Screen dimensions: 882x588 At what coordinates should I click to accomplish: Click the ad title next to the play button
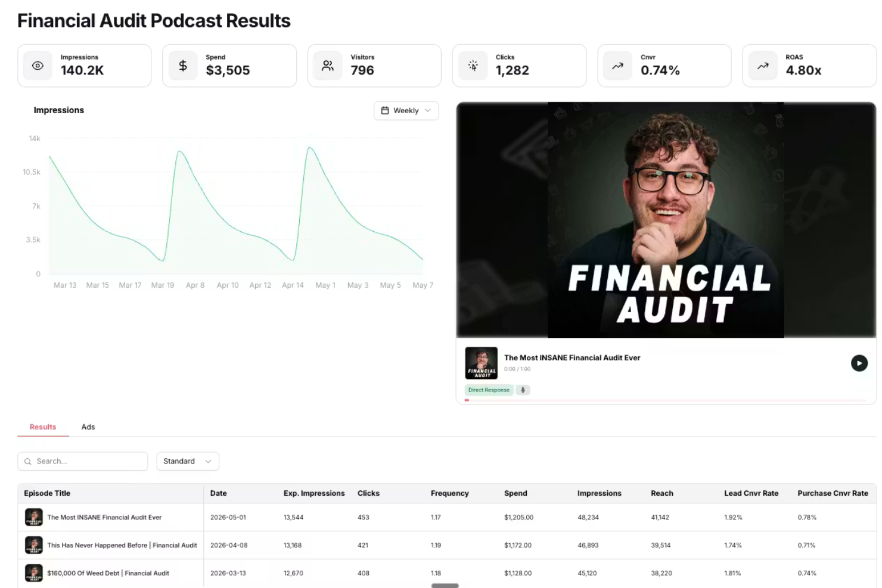point(572,357)
